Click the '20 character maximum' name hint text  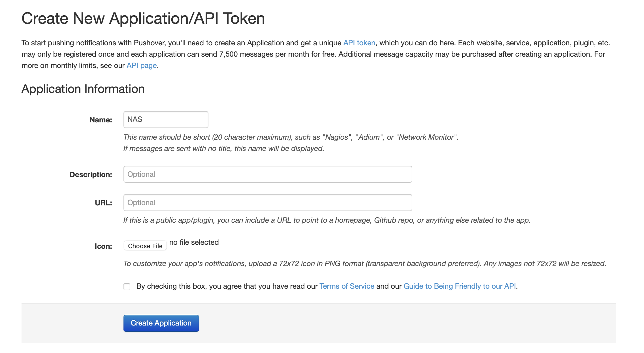point(291,137)
